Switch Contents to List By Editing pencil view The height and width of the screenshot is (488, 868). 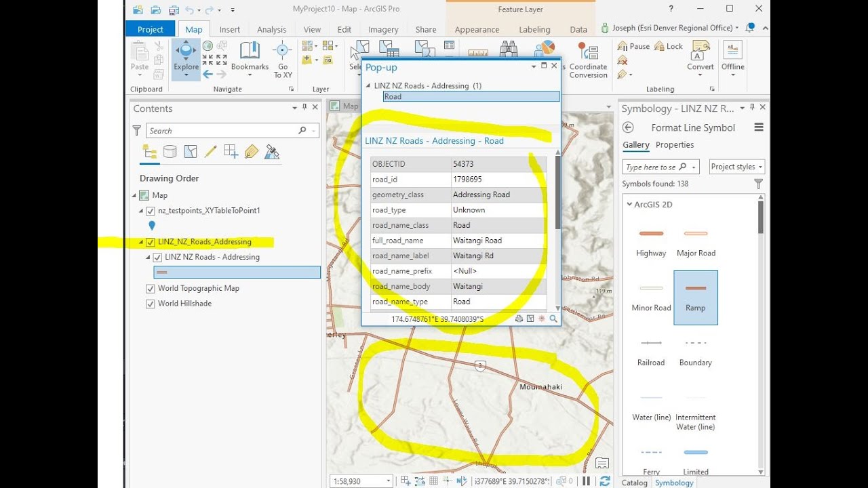tap(210, 152)
